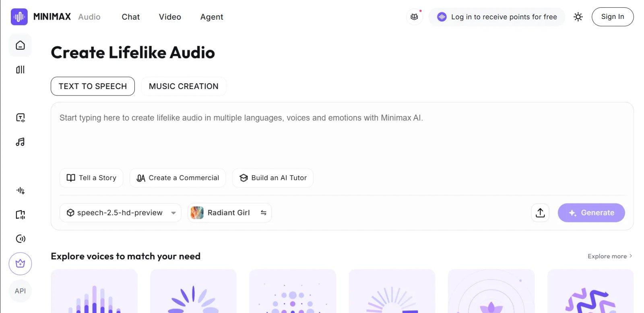Screen dimensions: 644x313
Task: Select the third voice card with dotted pattern
Action: click(293, 291)
